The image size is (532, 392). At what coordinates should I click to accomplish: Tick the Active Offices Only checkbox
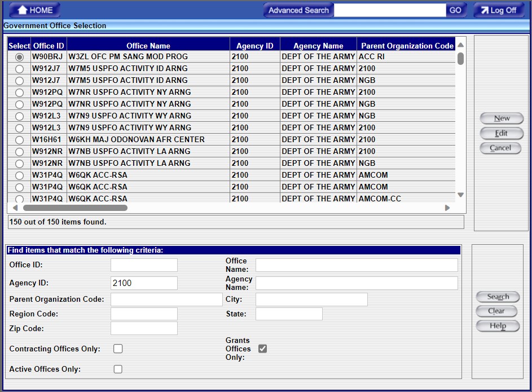point(118,369)
